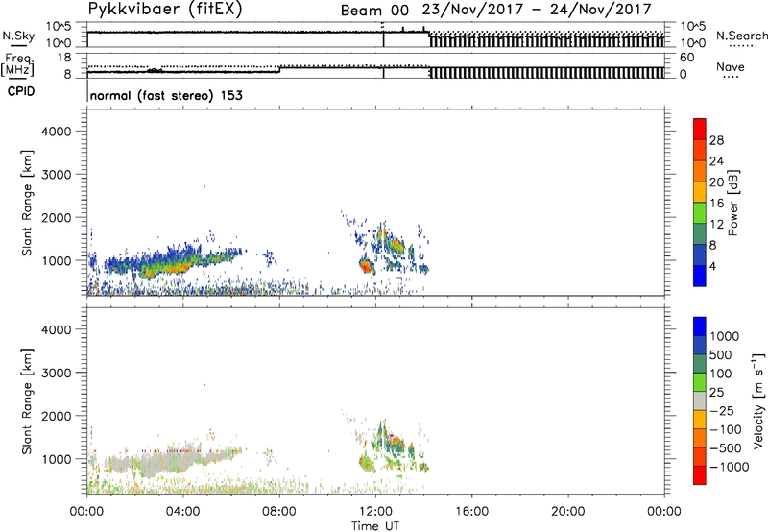Pick the blue top segment of velocity colorbar
Screen dimensions: 768x532
coord(700,326)
